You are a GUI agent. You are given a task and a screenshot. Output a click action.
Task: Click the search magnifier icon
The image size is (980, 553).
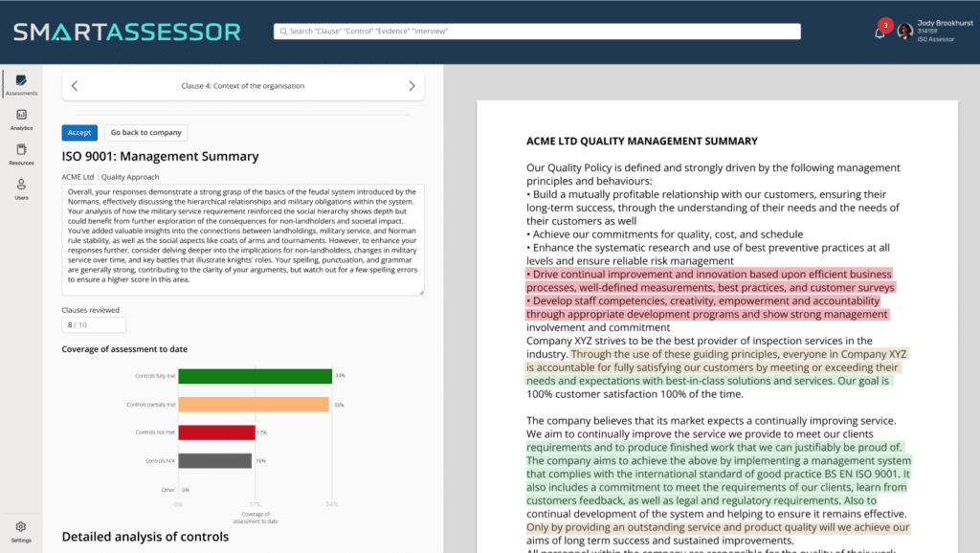click(283, 32)
